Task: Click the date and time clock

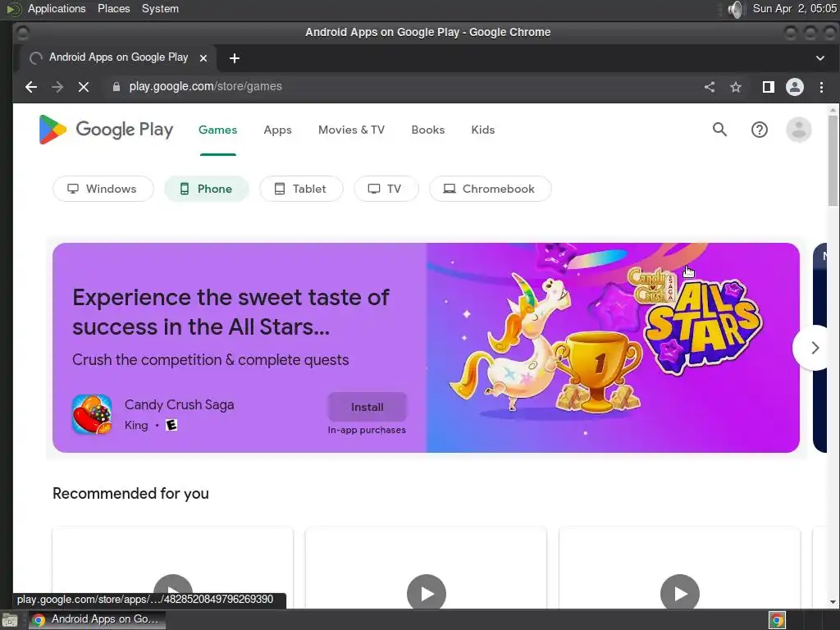Action: click(794, 8)
